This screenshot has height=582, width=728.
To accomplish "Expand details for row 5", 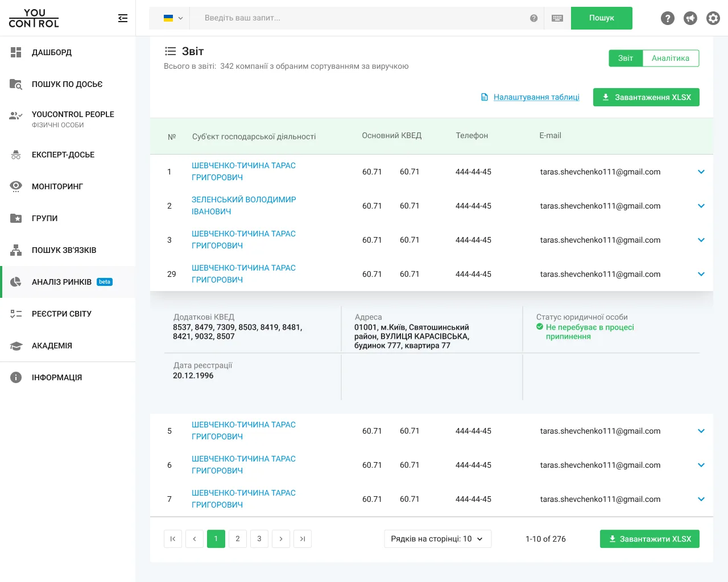I will 701,431.
